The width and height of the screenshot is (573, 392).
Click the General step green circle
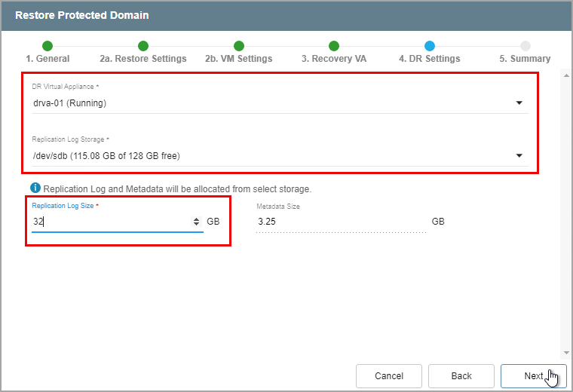47,46
